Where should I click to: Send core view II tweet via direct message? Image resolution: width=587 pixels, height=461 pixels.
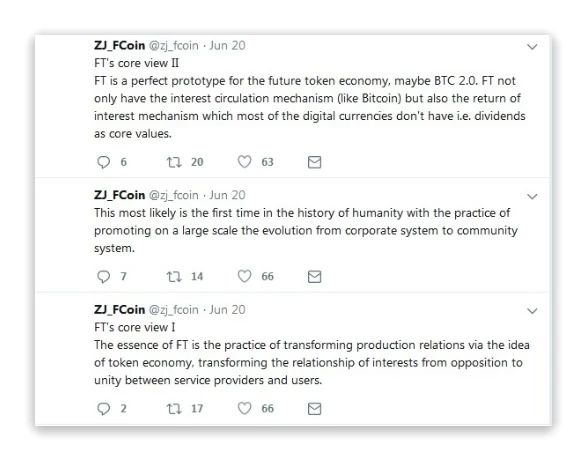[x=314, y=162]
